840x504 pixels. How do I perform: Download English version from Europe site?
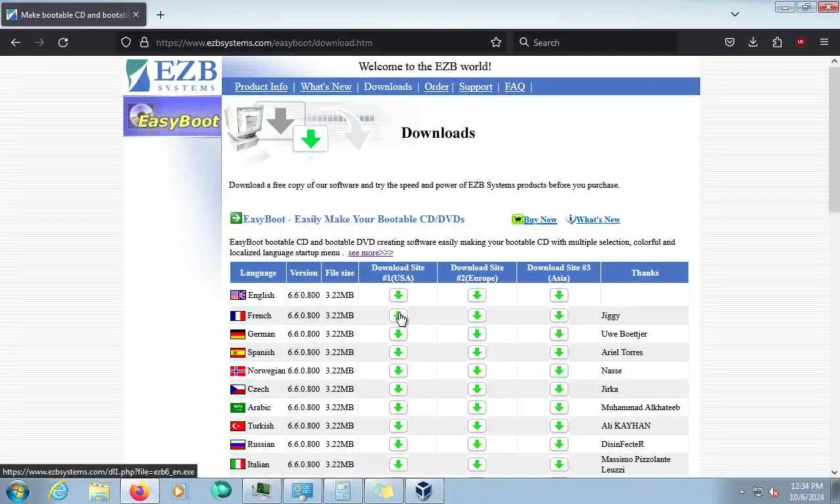(477, 295)
